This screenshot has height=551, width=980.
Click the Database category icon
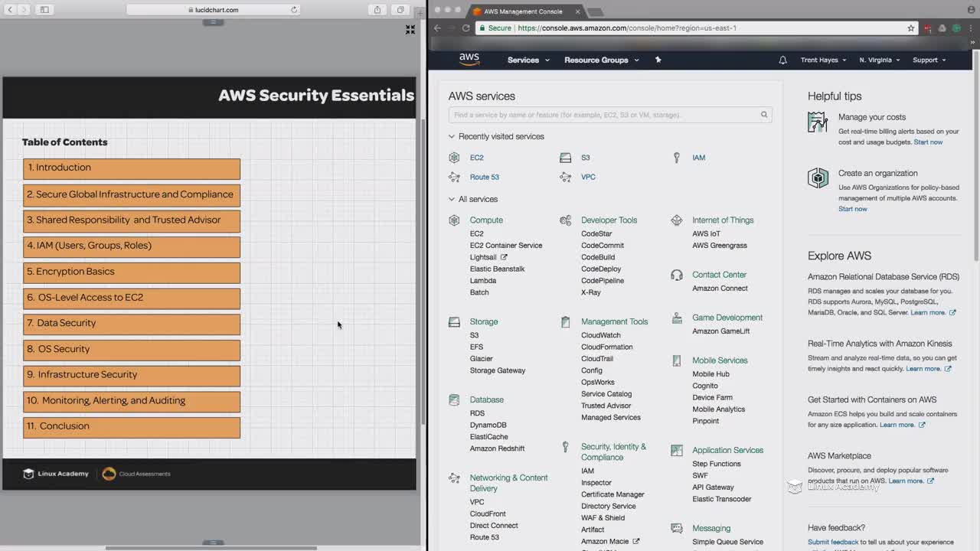coord(454,399)
